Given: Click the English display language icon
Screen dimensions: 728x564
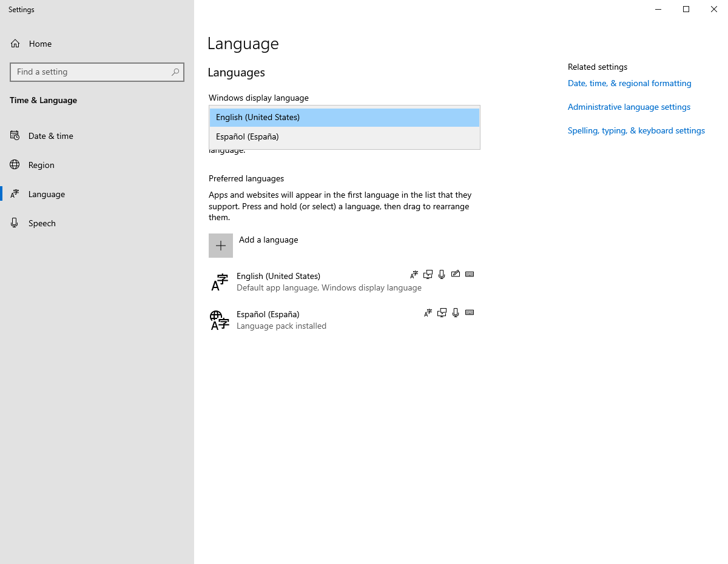Looking at the screenshot, I should (x=414, y=274).
